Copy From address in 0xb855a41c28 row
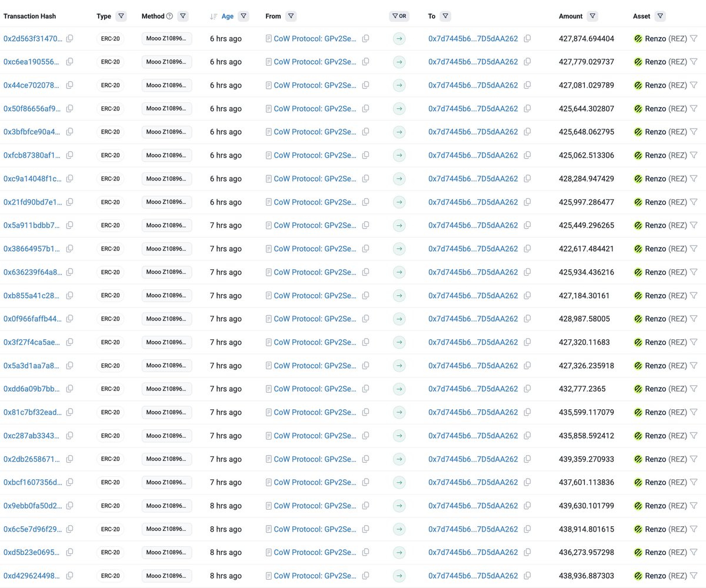This screenshot has height=588, width=706. pyautogui.click(x=366, y=296)
